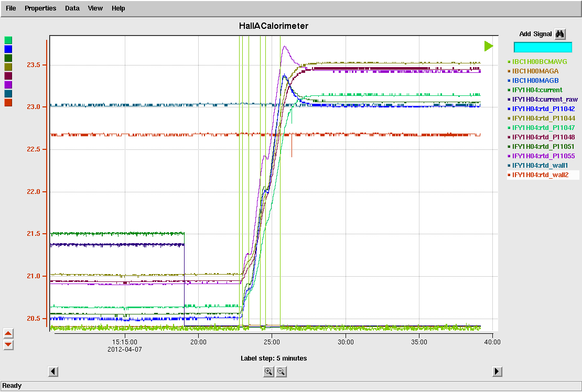This screenshot has width=582, height=392.
Task: Open the View menu
Action: coord(95,8)
